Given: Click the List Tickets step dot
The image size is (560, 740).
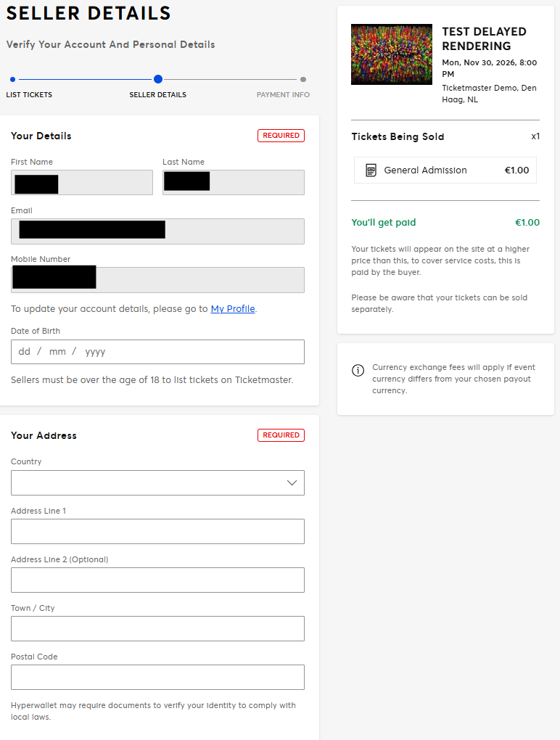Looking at the screenshot, I should 12,79.
